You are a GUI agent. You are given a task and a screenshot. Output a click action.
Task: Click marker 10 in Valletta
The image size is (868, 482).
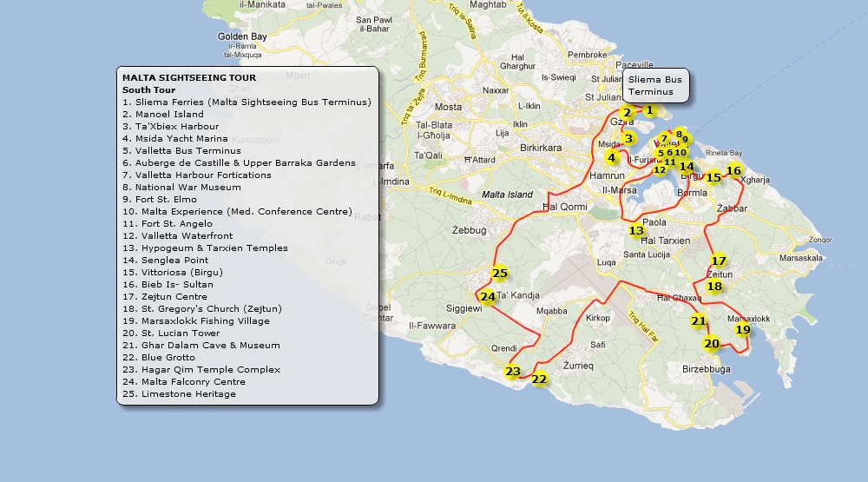681,152
